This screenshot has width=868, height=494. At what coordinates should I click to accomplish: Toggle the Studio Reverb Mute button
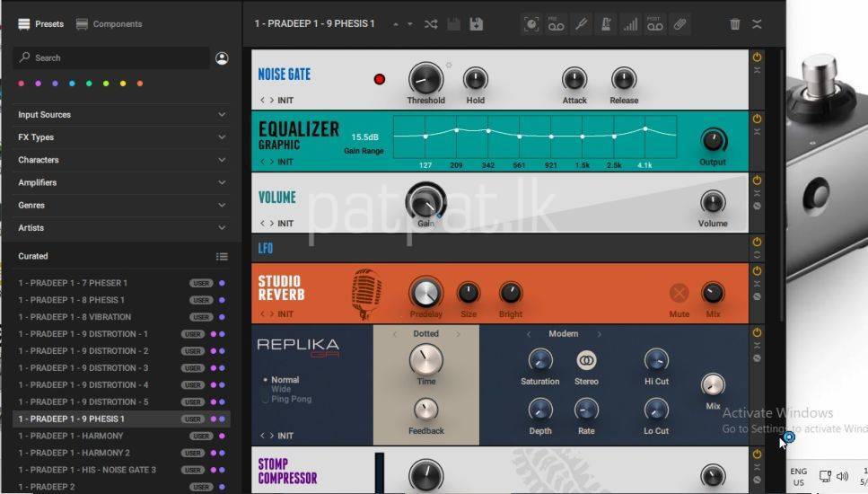click(x=679, y=293)
